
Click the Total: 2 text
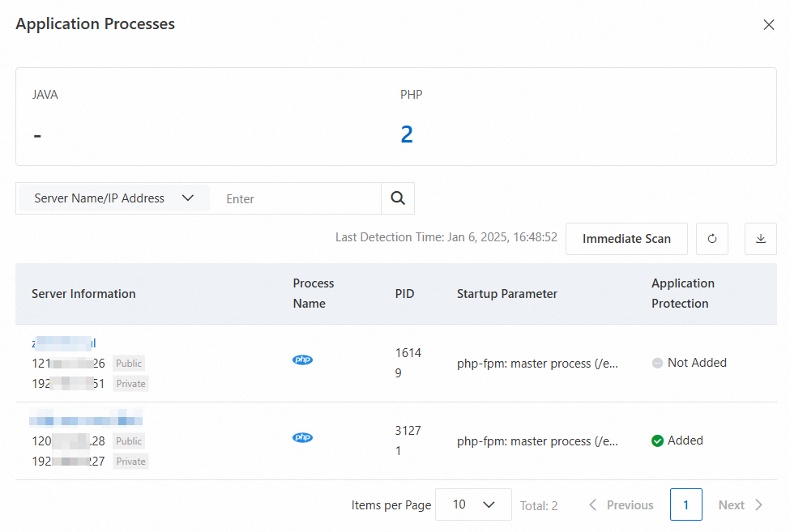539,506
